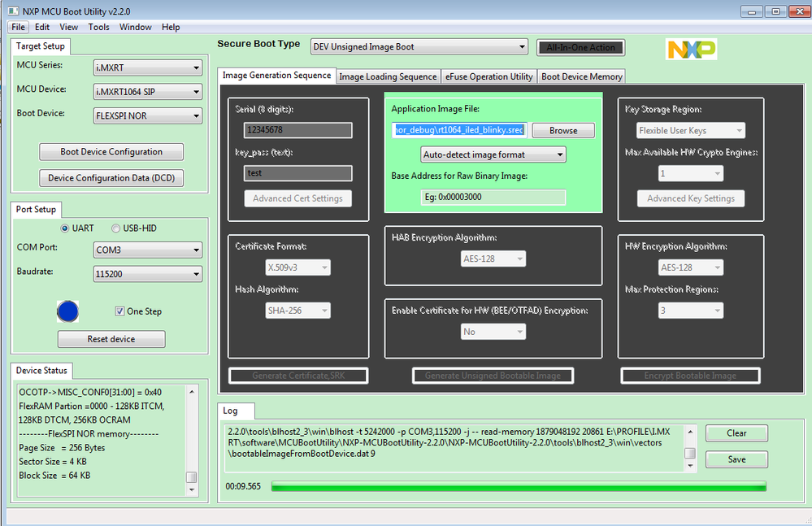Open the Tools menu
812x526 pixels.
tap(98, 27)
